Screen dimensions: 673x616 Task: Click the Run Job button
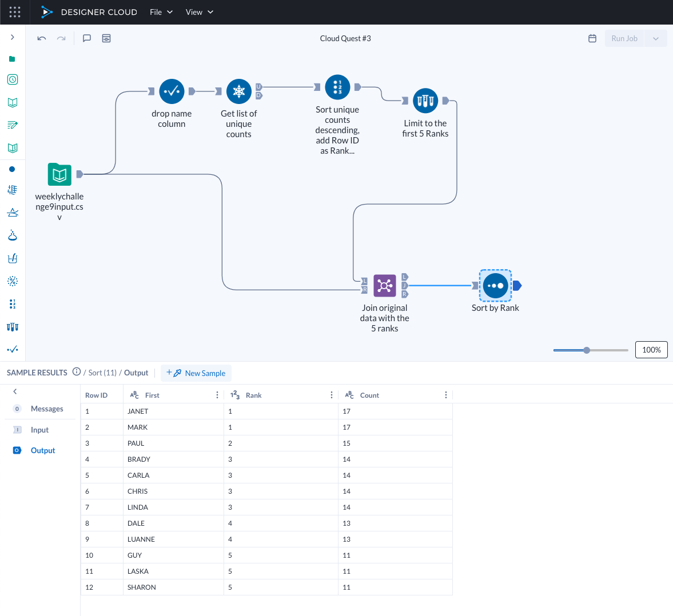pos(624,38)
